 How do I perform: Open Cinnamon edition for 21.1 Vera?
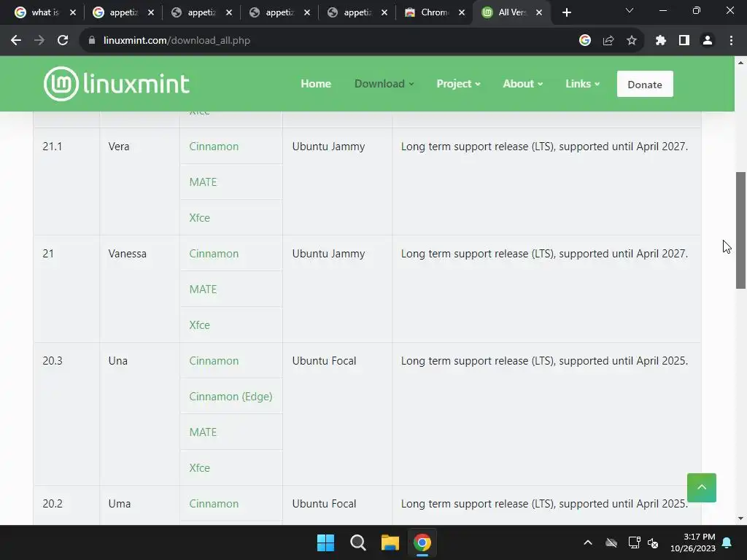214,147
